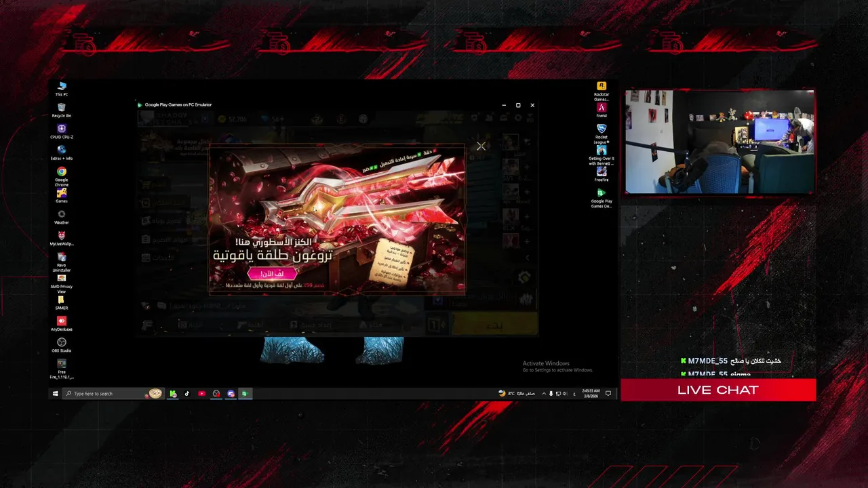The image size is (868, 488).
Task: Click the webcam feed thumbnail
Action: click(719, 142)
